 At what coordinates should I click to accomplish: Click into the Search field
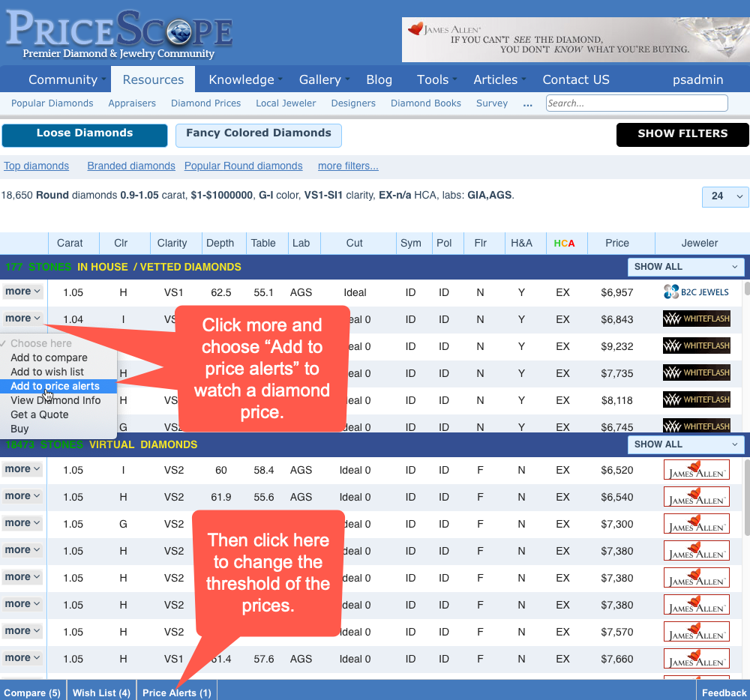[637, 103]
